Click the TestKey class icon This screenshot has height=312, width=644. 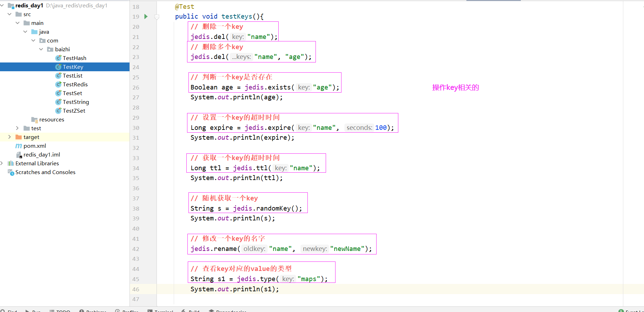(58, 67)
